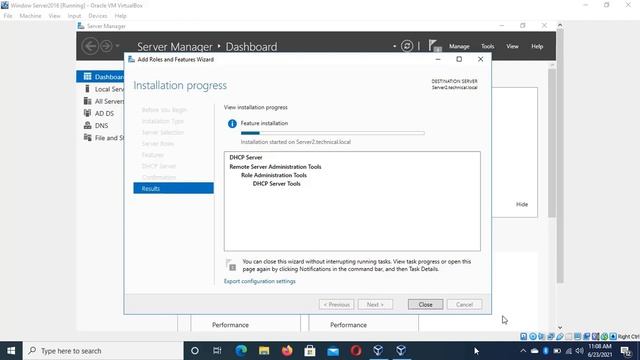Open AD DS in the sidebar
This screenshot has width=640, height=360.
coord(100,113)
